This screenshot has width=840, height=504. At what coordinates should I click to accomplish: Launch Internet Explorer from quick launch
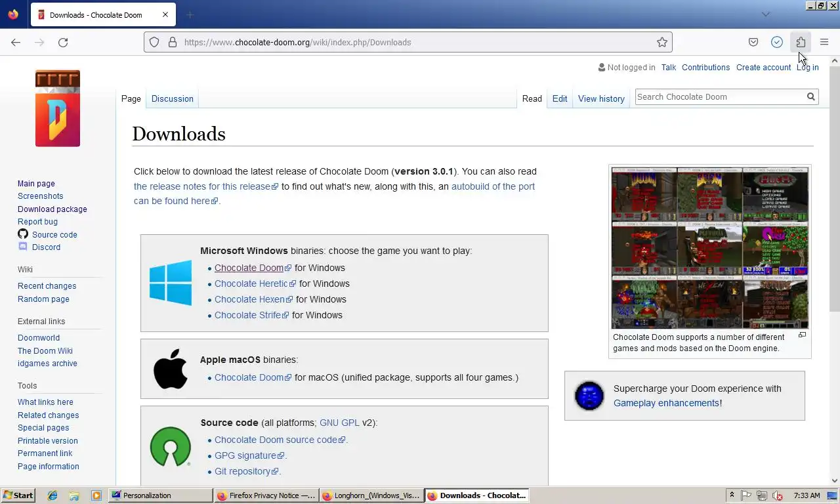[52, 495]
